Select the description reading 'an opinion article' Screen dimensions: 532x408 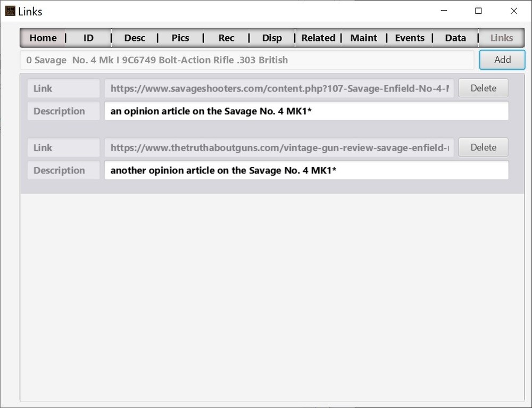coord(306,111)
